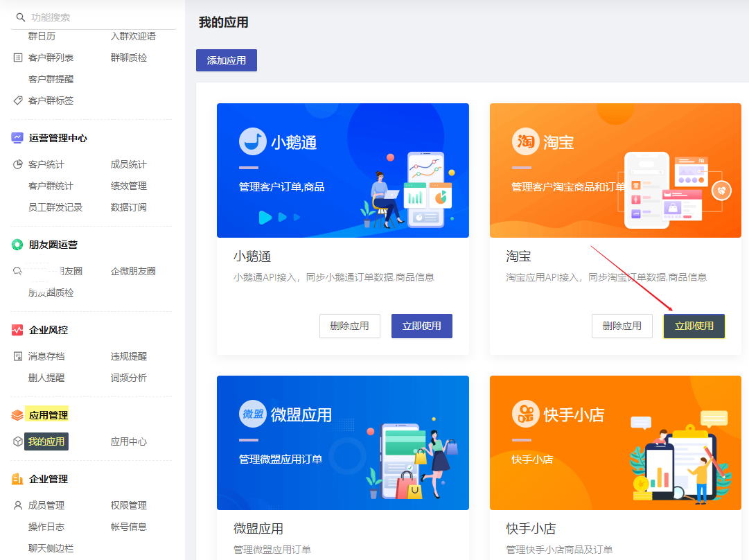Screen dimensions: 749x560
Task: Click the 客户统计 pie chart icon
Action: pyautogui.click(x=18, y=164)
